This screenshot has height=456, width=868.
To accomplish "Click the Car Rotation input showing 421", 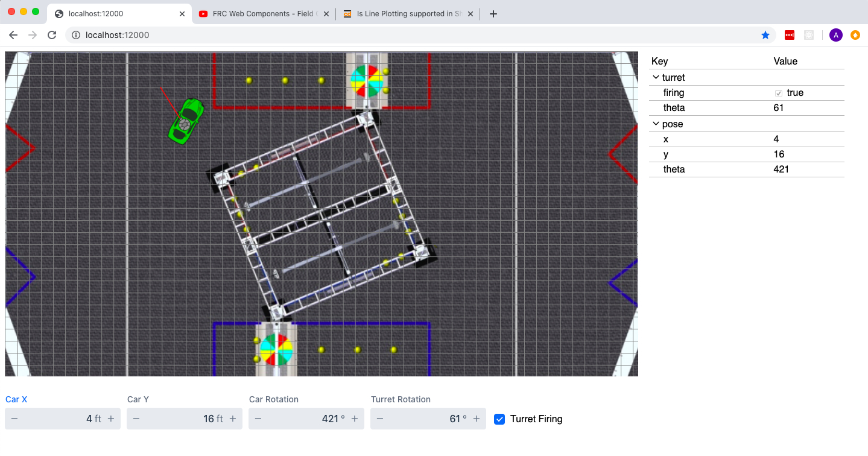I will [x=306, y=419].
